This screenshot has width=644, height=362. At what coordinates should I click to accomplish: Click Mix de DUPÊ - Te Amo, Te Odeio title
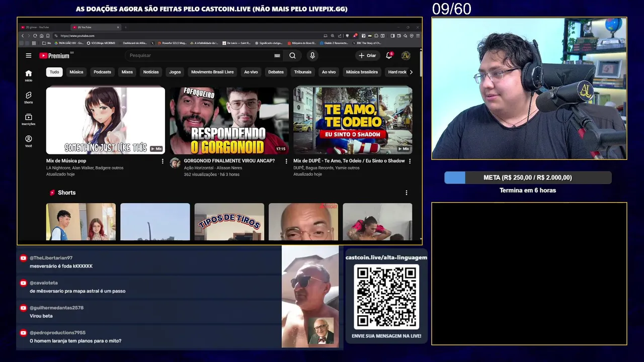click(x=349, y=161)
